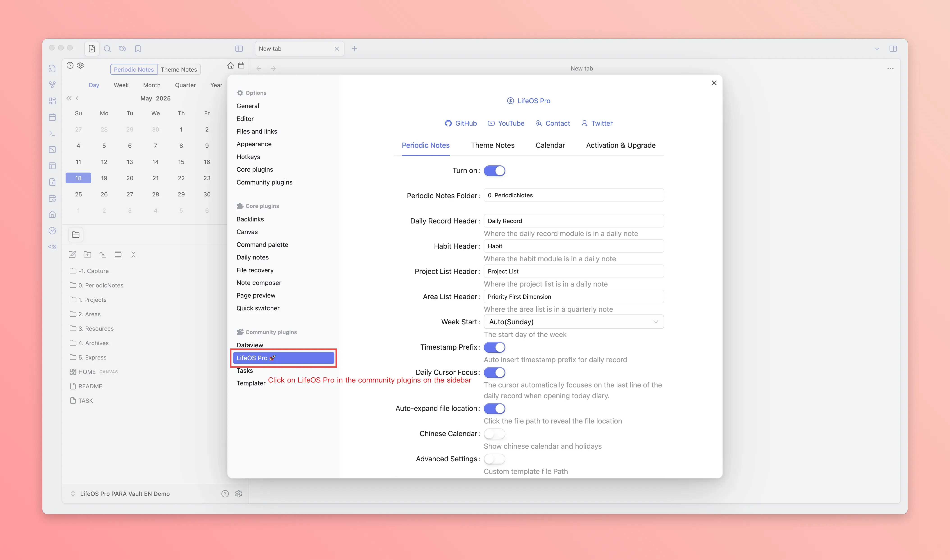Click the new note pencil icon
This screenshot has height=560, width=950.
(x=73, y=255)
